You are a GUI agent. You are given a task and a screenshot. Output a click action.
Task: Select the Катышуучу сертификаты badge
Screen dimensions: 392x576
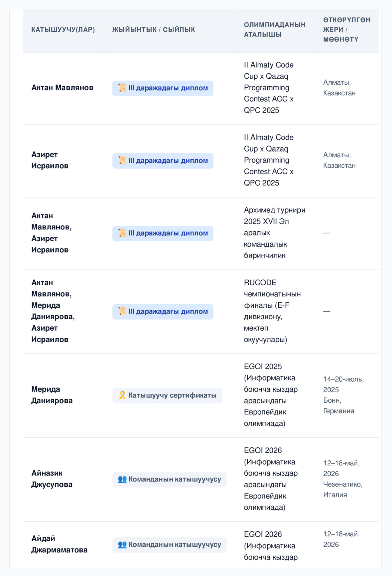167,395
